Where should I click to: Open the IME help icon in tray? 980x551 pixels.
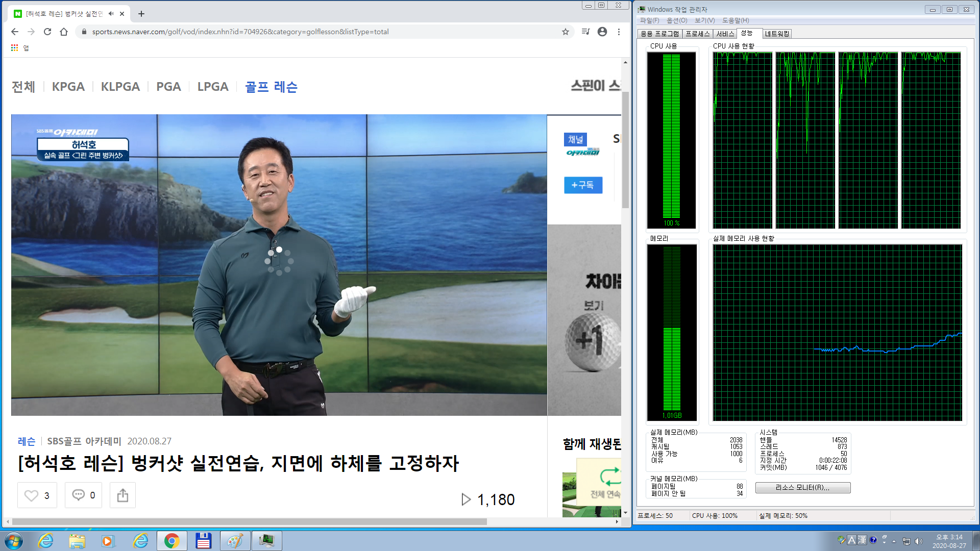pyautogui.click(x=873, y=540)
